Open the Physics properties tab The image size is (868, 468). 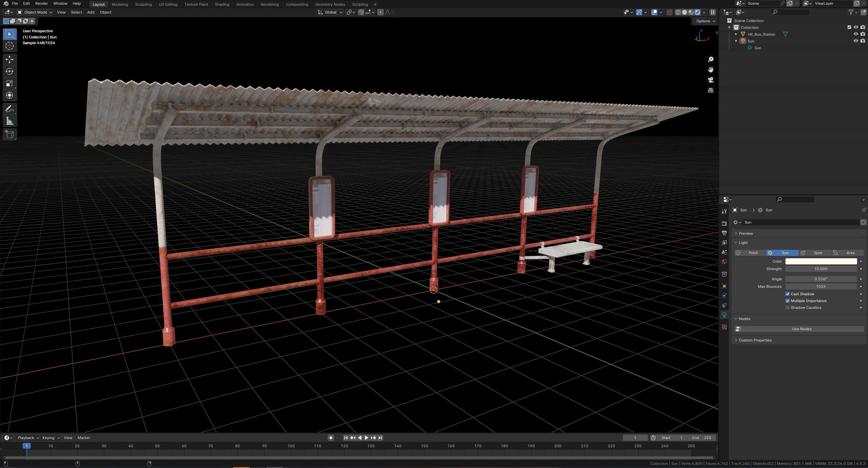(724, 296)
